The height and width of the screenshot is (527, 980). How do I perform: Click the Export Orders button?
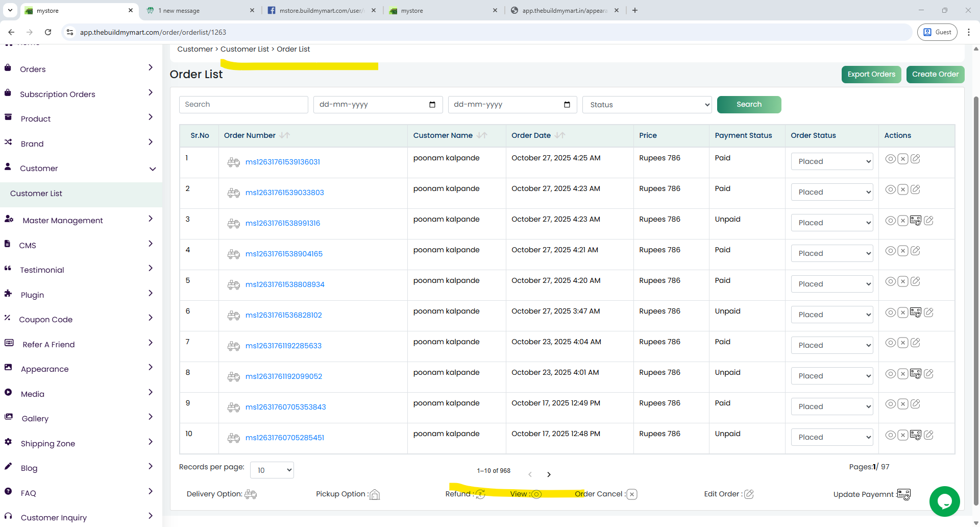[871, 75]
